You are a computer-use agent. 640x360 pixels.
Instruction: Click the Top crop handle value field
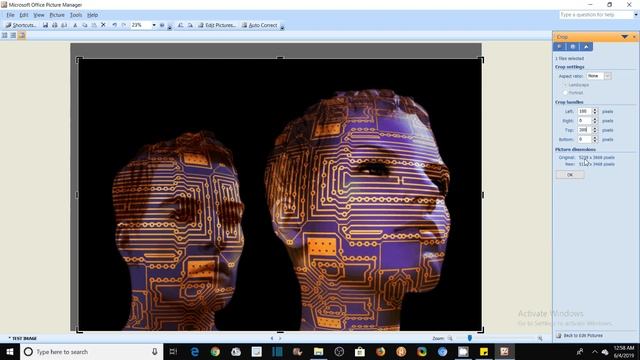(584, 130)
